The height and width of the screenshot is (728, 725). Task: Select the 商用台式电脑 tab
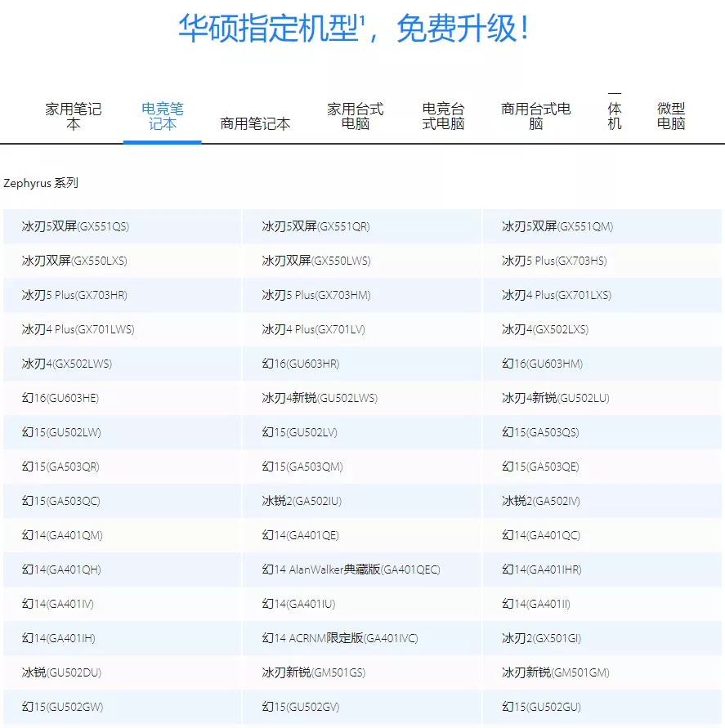pos(535,115)
